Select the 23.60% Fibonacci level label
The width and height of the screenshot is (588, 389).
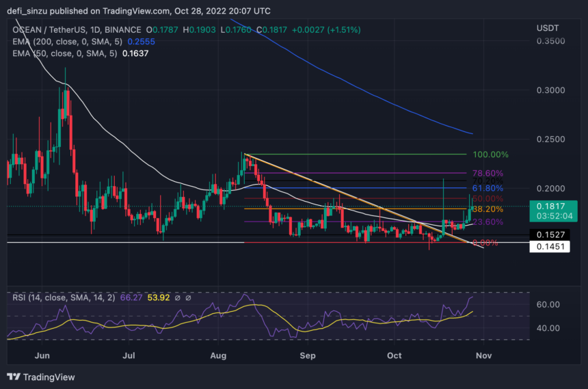[x=487, y=222]
